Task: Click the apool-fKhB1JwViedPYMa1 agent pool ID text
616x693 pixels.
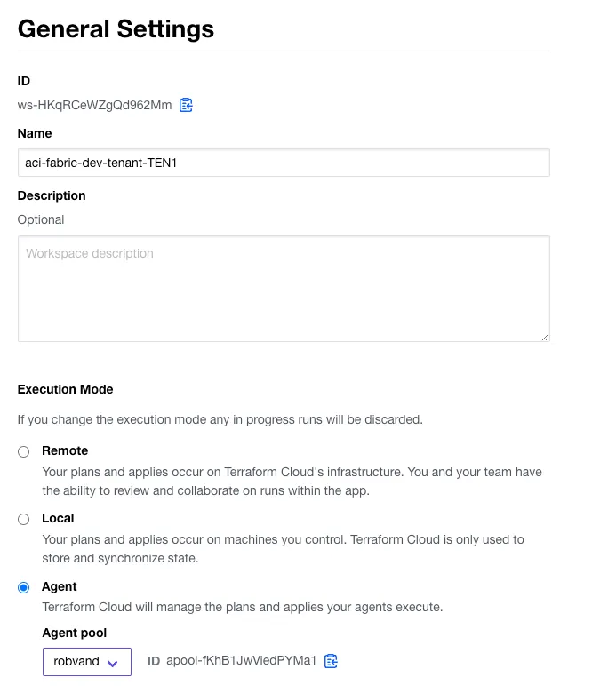Action: pos(241,661)
